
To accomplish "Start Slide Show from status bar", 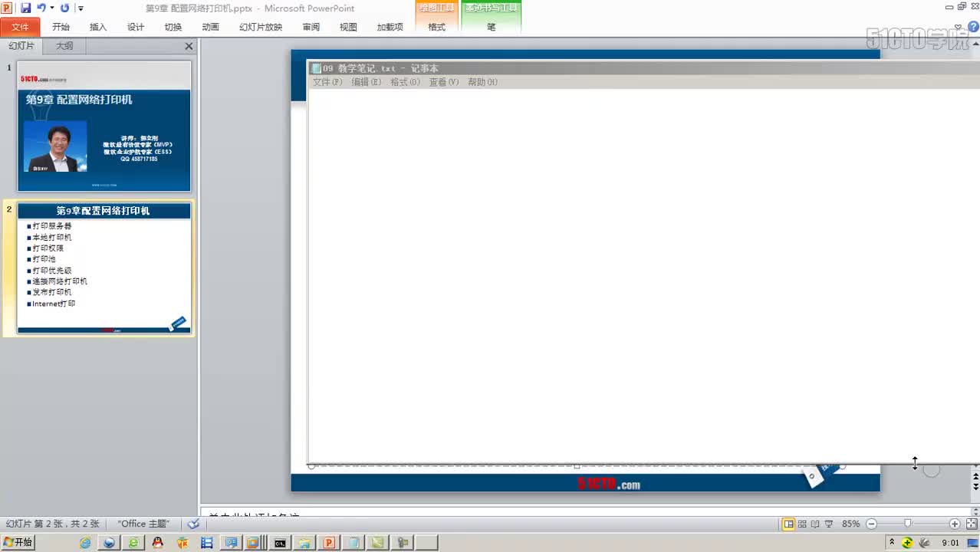I will [x=828, y=524].
